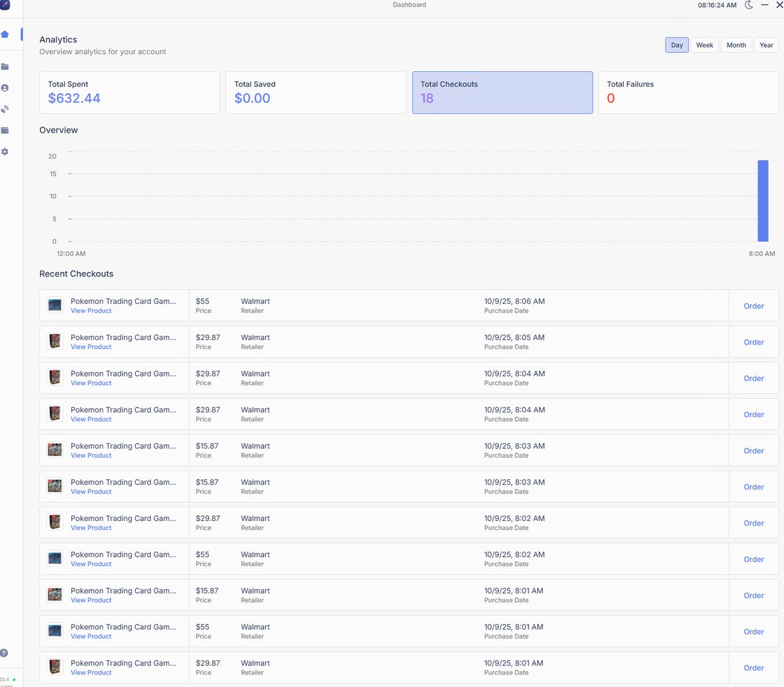Open View Product for $55 8:02 AM row
Image resolution: width=784 pixels, height=687 pixels.
click(91, 564)
